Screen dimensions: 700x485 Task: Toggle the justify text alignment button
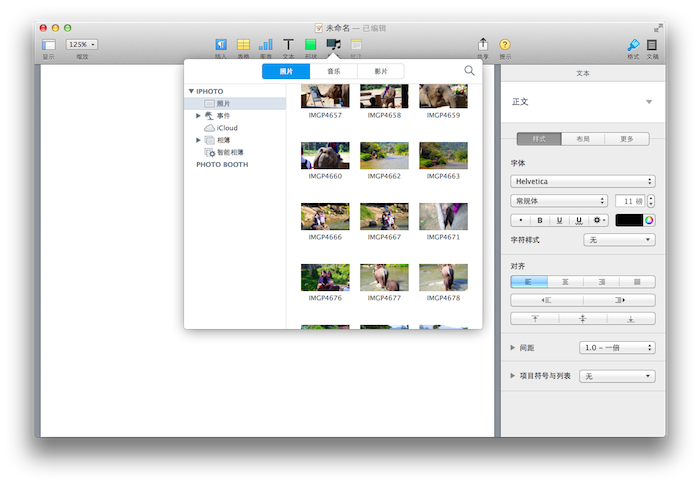637,282
